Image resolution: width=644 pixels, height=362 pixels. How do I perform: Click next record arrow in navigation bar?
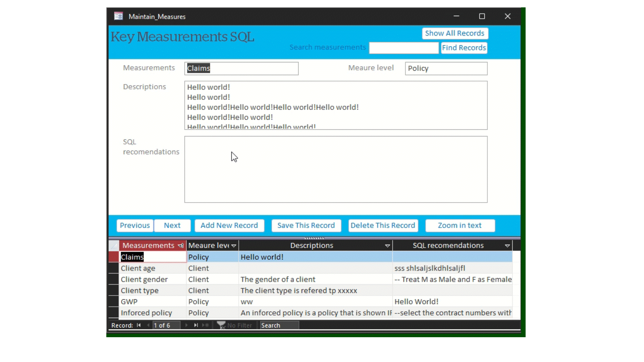(x=186, y=325)
